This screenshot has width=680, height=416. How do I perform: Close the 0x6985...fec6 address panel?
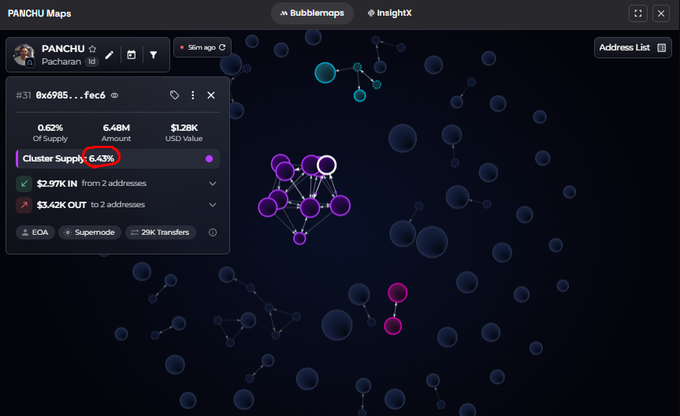point(211,95)
